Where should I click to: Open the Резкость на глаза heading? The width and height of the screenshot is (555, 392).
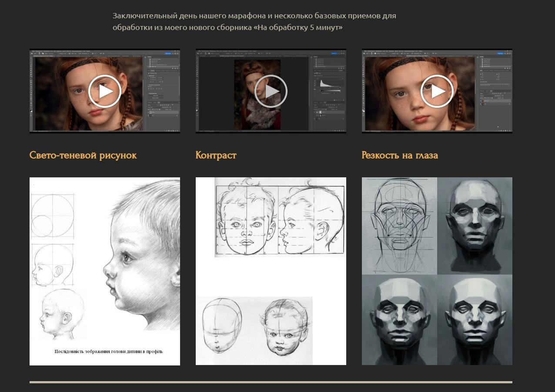pyautogui.click(x=400, y=155)
